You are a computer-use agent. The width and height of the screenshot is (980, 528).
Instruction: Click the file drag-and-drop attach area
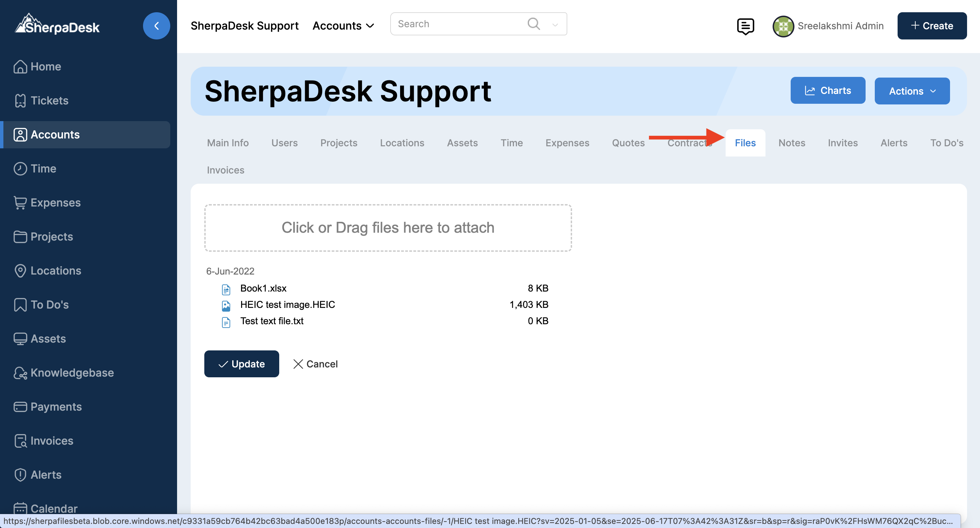click(x=388, y=228)
